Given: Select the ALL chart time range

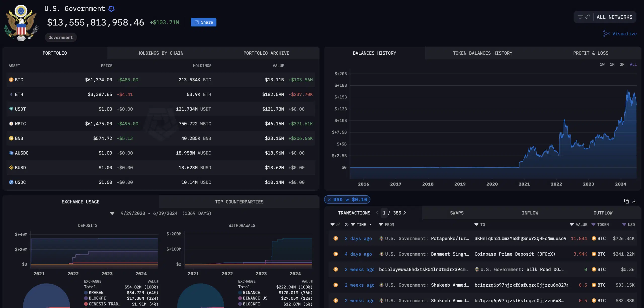Looking at the screenshot, I should 633,64.
